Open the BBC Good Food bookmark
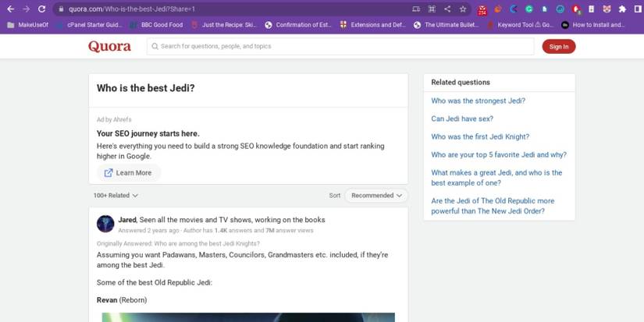Screen dimensions: 644x322 (156, 25)
